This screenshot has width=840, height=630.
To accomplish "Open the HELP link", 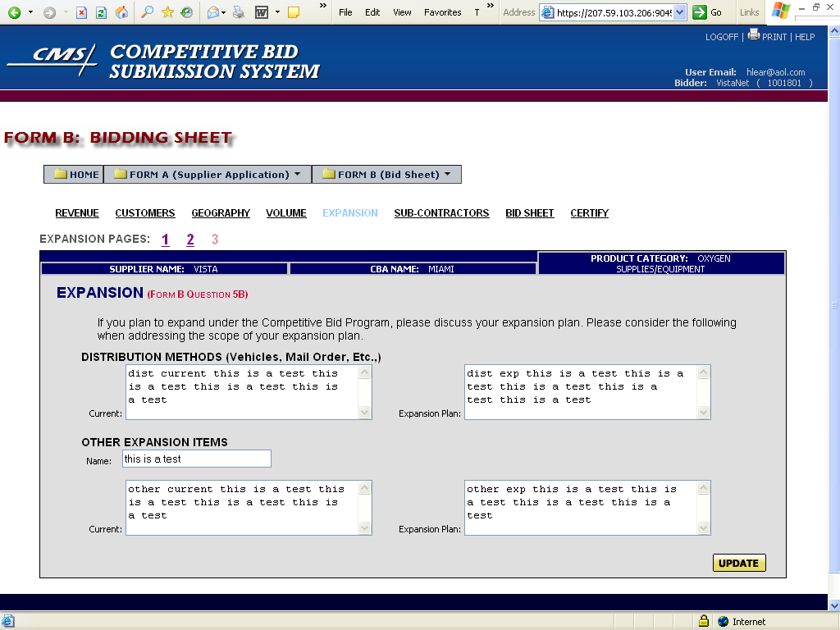I will pos(805,37).
